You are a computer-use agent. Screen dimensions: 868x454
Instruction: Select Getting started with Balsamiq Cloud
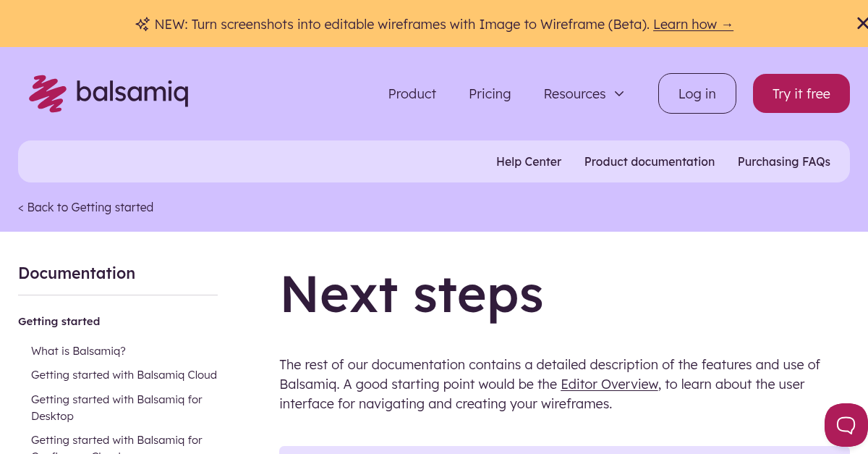(124, 374)
